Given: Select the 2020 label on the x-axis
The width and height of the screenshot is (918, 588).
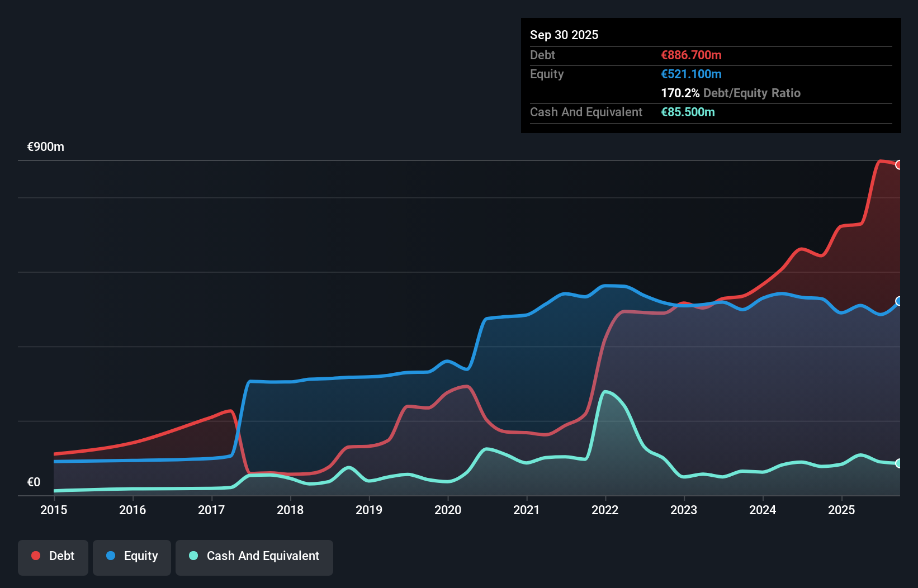Looking at the screenshot, I should coord(448,510).
